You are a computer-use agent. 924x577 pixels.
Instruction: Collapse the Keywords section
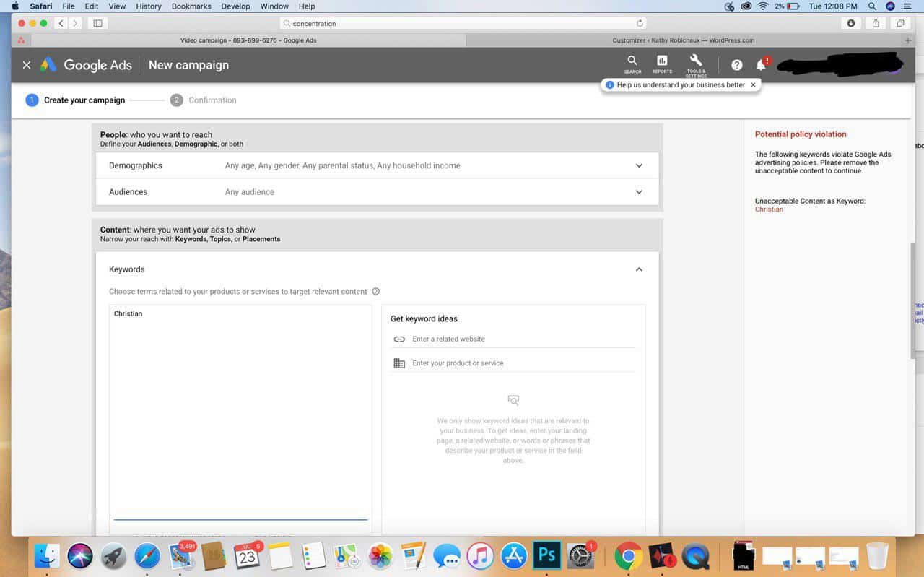point(639,269)
